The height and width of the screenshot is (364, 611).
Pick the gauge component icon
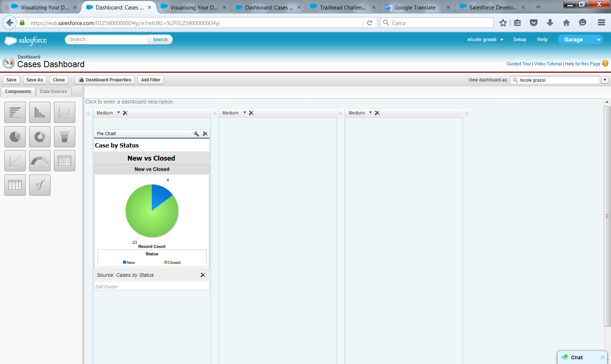[x=40, y=161]
